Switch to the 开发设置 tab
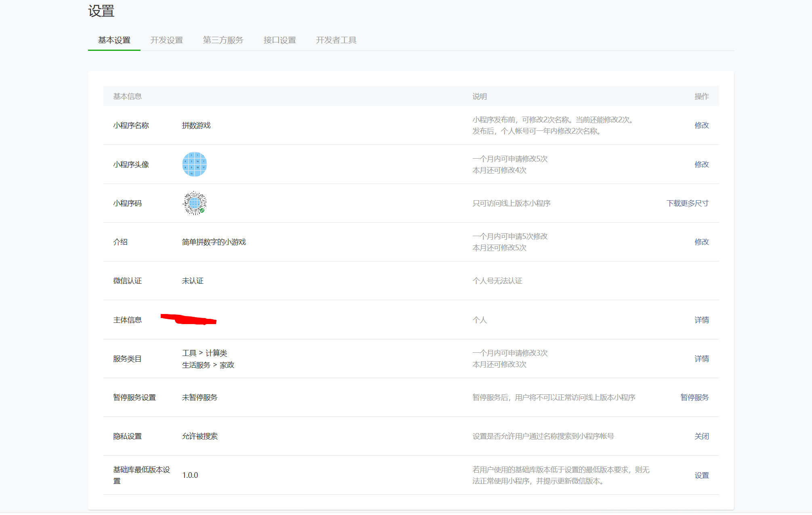Screen dimensions: 812x515 pos(166,40)
